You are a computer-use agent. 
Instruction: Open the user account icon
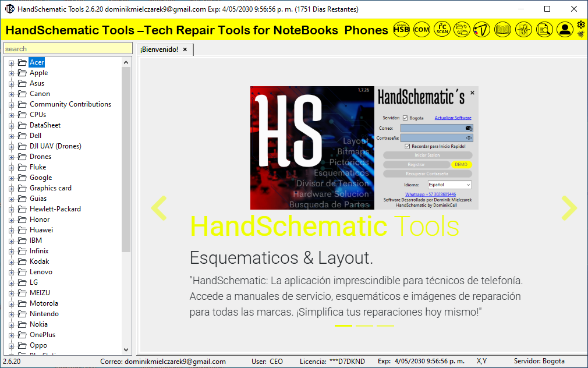tap(564, 29)
